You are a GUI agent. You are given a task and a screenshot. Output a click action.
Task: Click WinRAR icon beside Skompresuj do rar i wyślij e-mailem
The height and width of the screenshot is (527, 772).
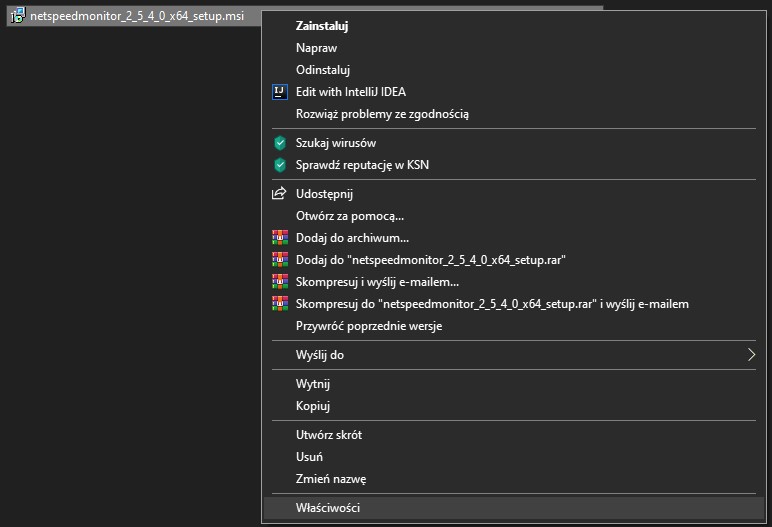click(x=280, y=304)
